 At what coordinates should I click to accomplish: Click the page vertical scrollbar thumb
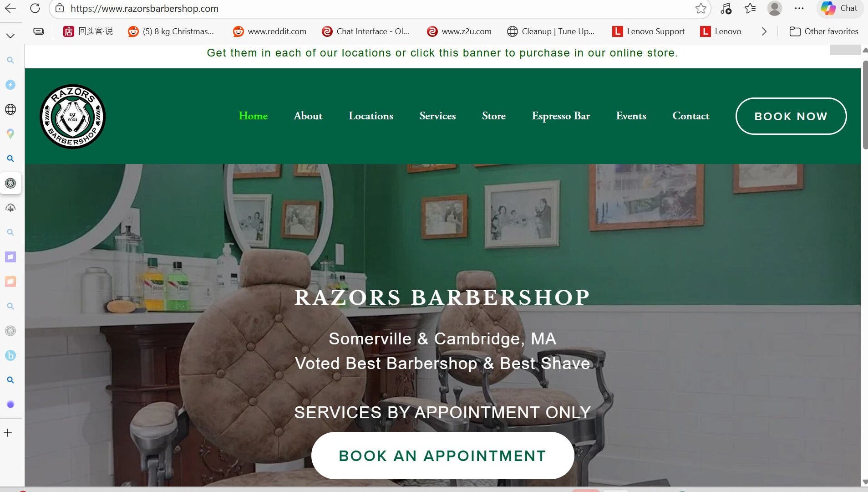pos(865,105)
